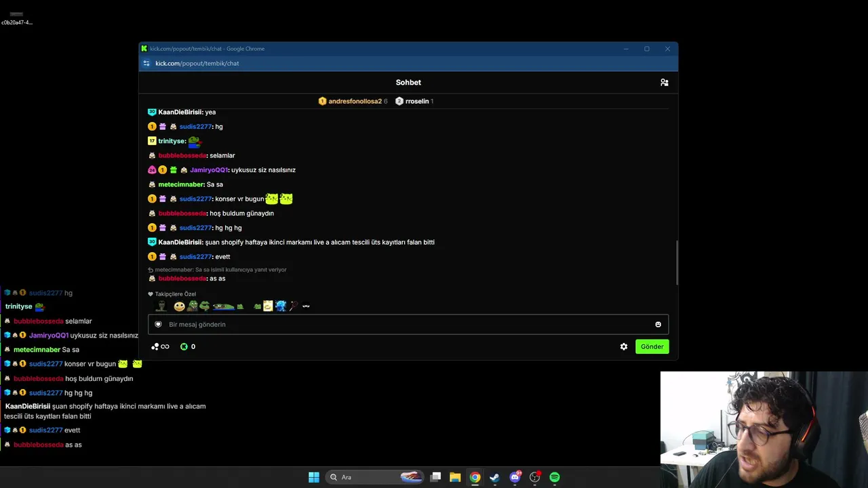The image size is (868, 488).
Task: Click the channel points infinity icon
Action: (x=160, y=346)
